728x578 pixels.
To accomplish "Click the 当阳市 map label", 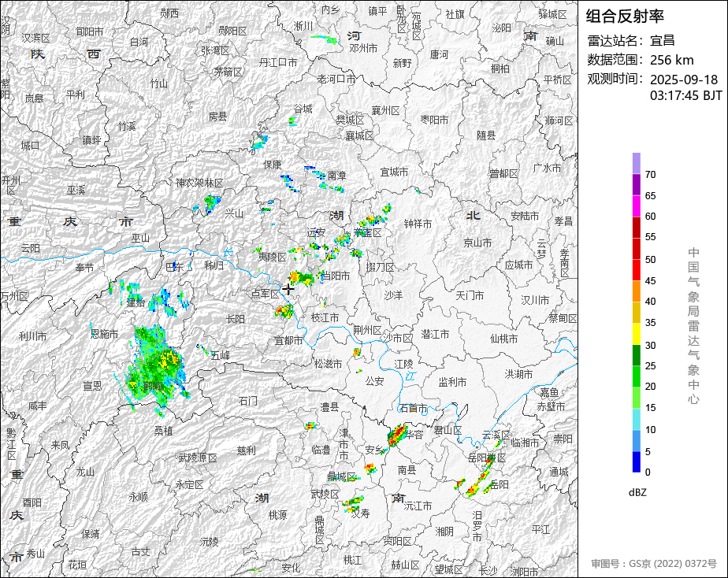I will point(336,276).
